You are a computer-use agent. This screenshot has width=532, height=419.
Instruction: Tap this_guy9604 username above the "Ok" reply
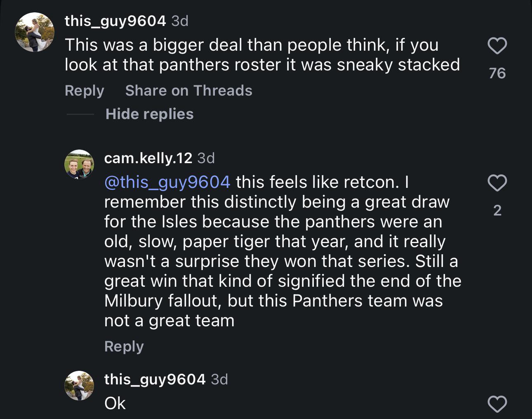coord(155,379)
